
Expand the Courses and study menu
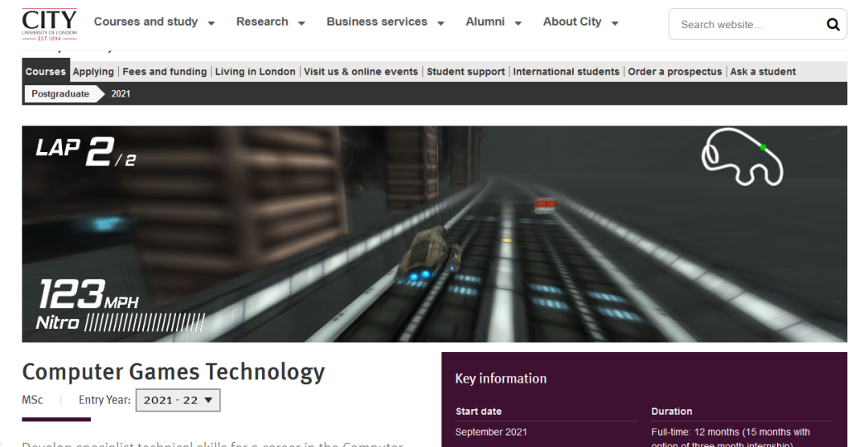click(x=154, y=23)
